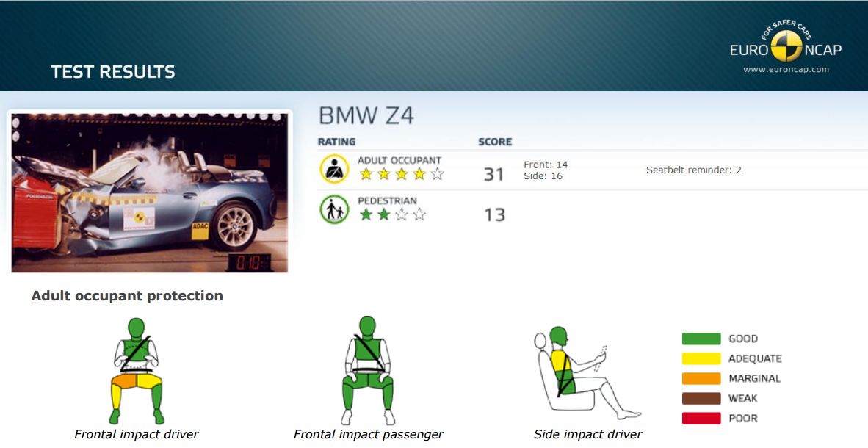Click the adult occupant rating icon
Image resolution: width=868 pixels, height=448 pixels.
[334, 169]
